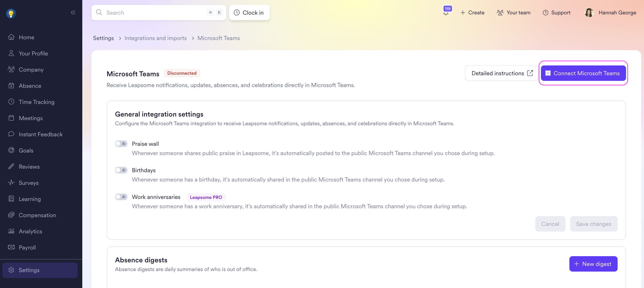Open the Create menu
Screen dimensions: 644x288
[472, 13]
